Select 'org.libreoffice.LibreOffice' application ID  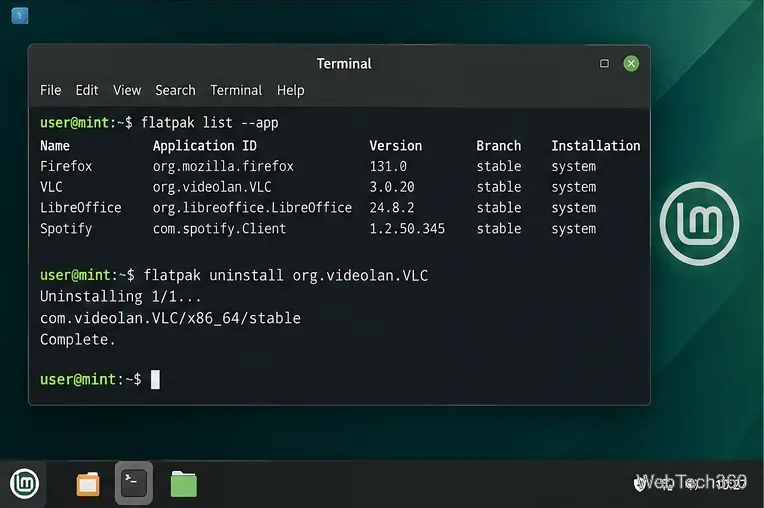coord(252,207)
